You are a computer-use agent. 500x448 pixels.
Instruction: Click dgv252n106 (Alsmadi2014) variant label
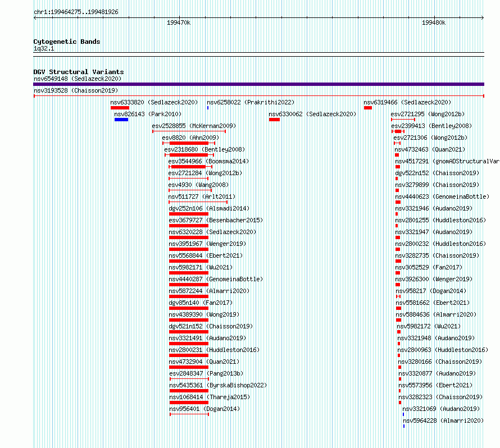coord(209,208)
